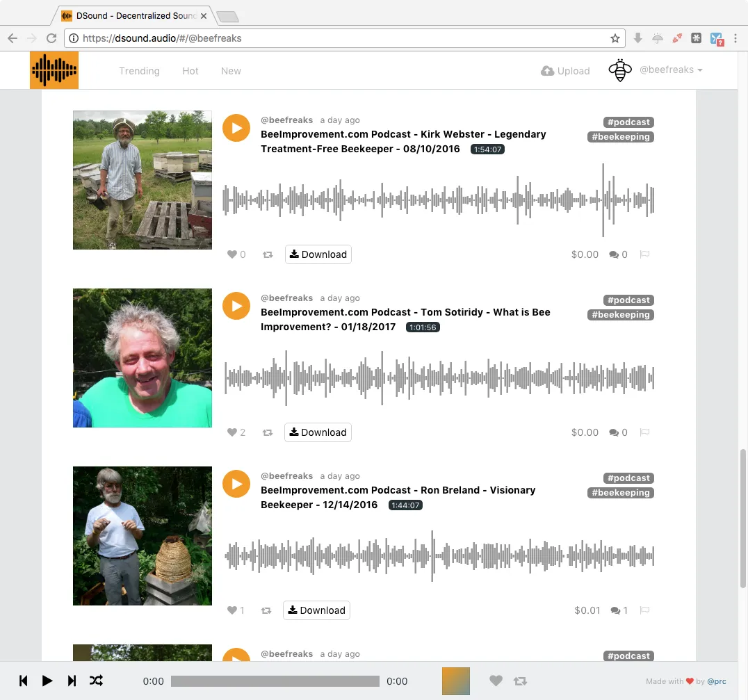
Task: Skip to next track in player bar
Action: click(x=72, y=681)
